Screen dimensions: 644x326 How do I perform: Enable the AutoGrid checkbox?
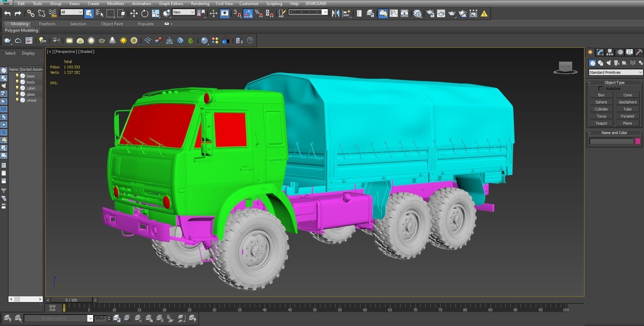601,89
